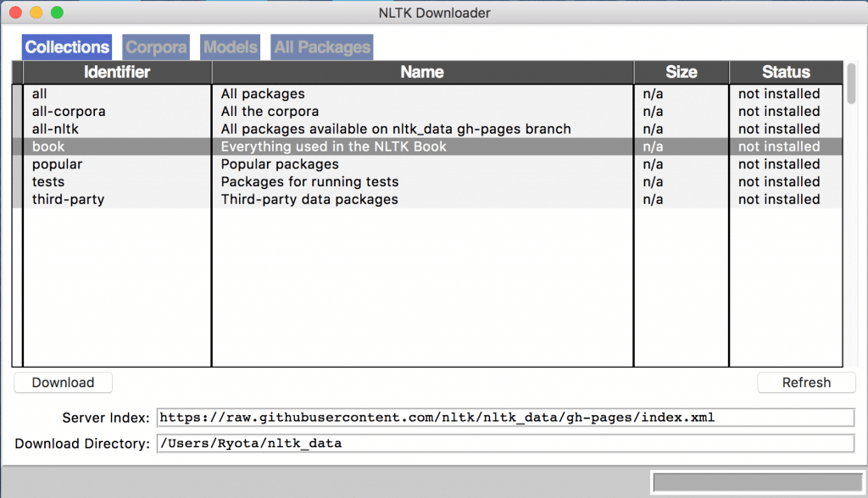Select the 'all-corpora' identifier
Image resolution: width=868 pixels, height=498 pixels.
pos(69,111)
